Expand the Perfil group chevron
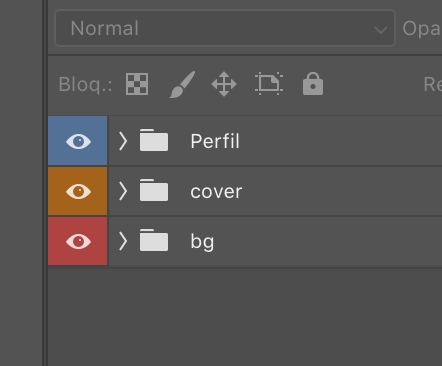 pos(123,141)
